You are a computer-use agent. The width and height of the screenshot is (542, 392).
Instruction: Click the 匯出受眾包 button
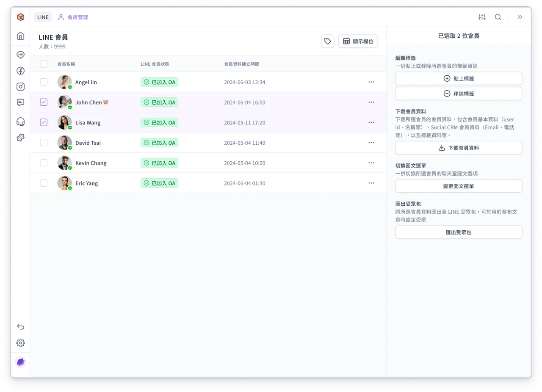click(x=459, y=232)
